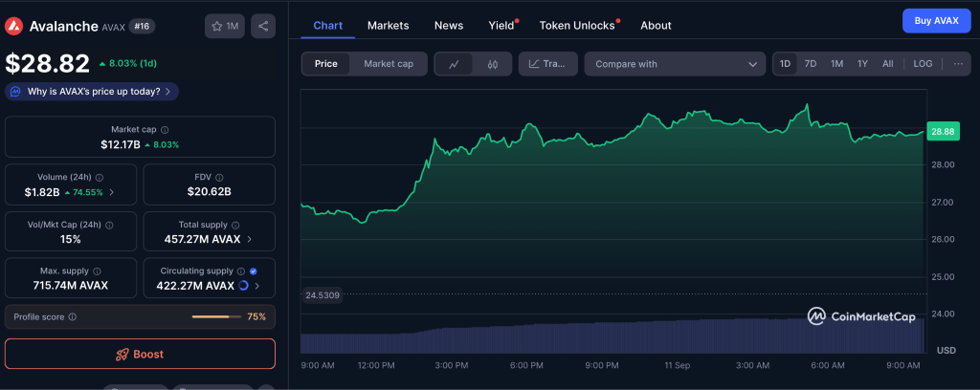This screenshot has width=980, height=390.
Task: Click the circulating supply progress ring icon
Action: click(244, 286)
